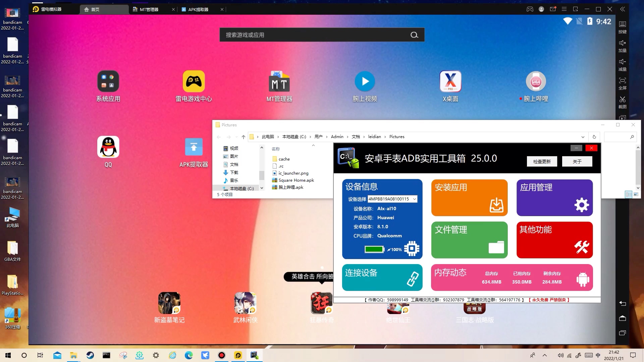644x362 pixels.
Task: Take screenshot with 截图 scissors icon
Action: click(623, 99)
